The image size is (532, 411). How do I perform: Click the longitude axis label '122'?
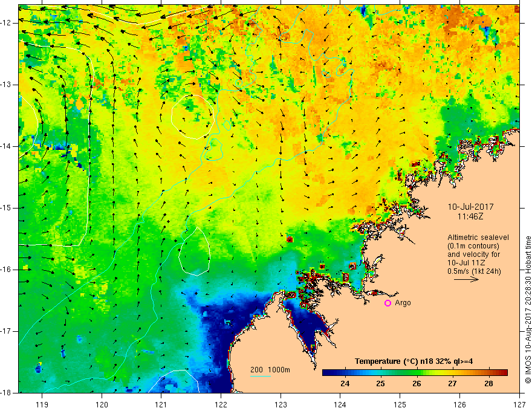tap(221, 404)
